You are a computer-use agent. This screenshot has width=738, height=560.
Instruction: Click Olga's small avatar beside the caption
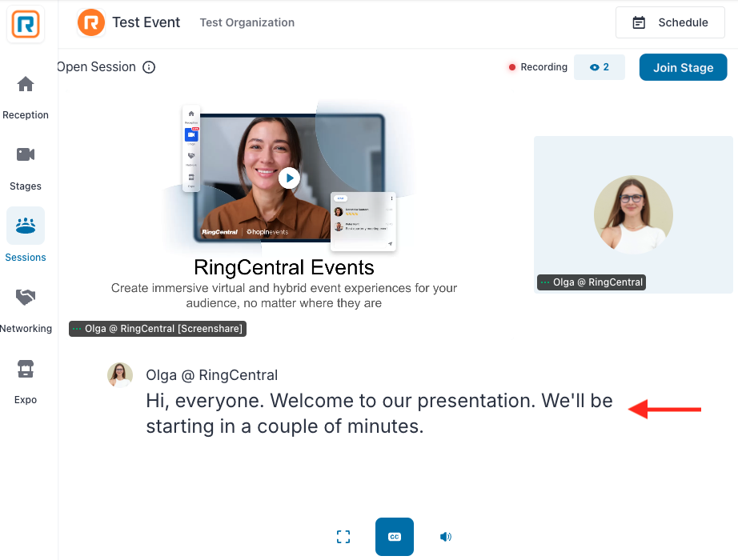(120, 375)
